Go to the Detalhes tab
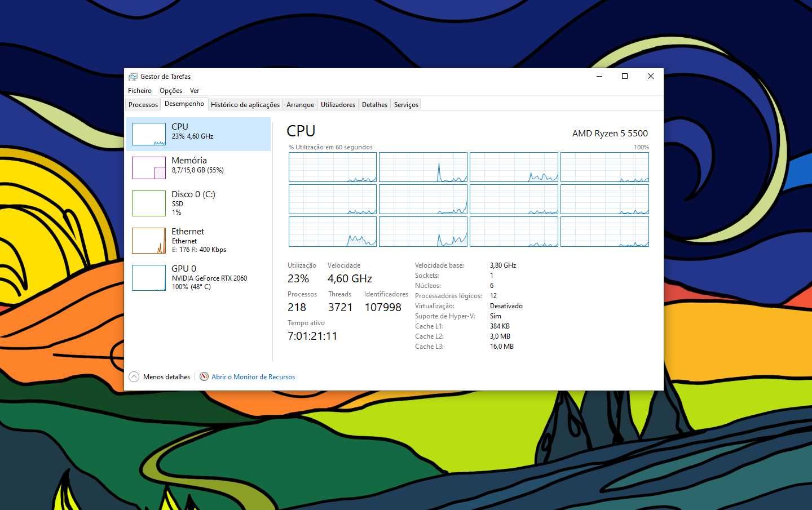This screenshot has height=510, width=812. tap(374, 105)
